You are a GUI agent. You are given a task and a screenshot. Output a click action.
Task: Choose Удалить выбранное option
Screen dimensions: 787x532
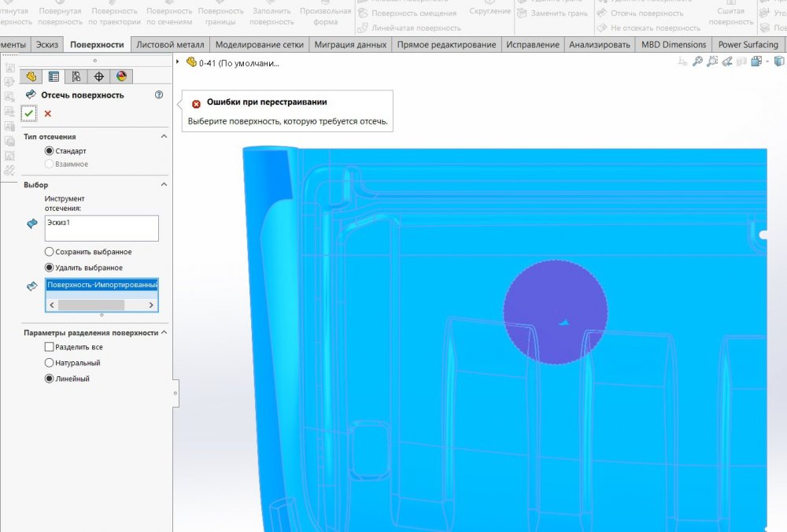(x=49, y=268)
